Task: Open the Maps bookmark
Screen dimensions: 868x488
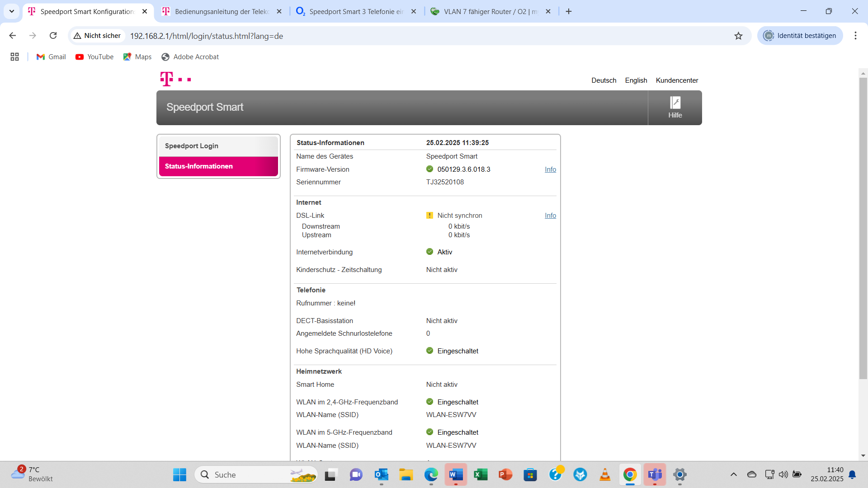Action: (137, 57)
